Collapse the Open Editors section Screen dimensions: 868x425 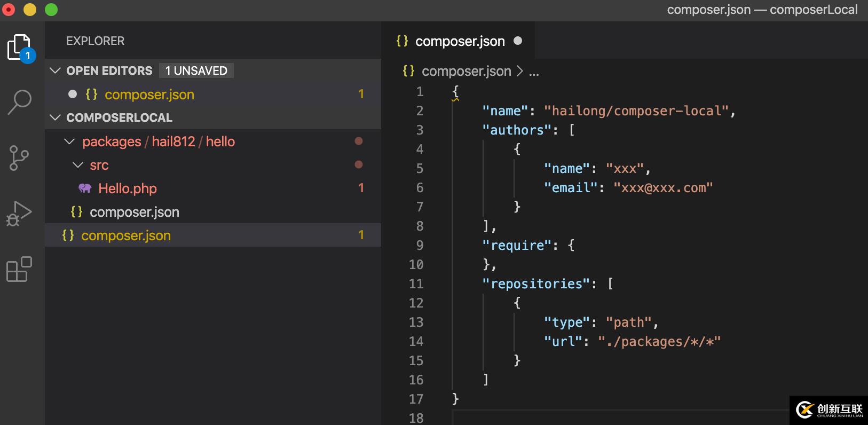point(55,70)
